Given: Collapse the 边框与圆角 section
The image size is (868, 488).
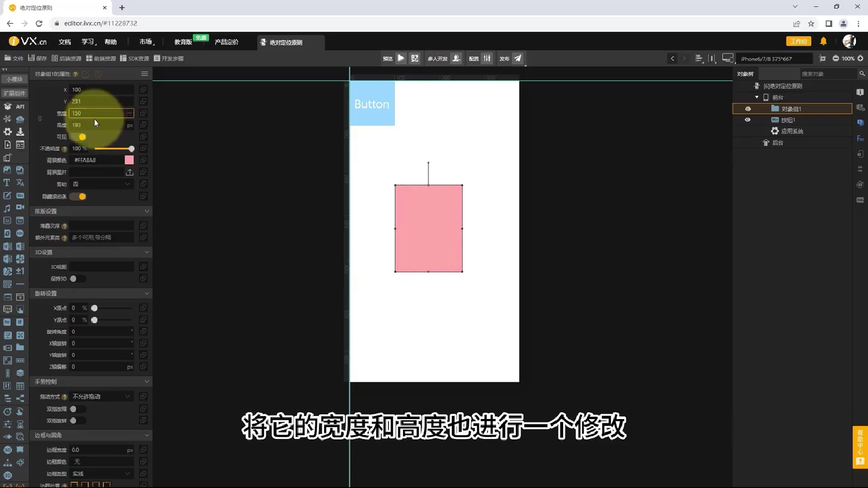Looking at the screenshot, I should coord(147,435).
